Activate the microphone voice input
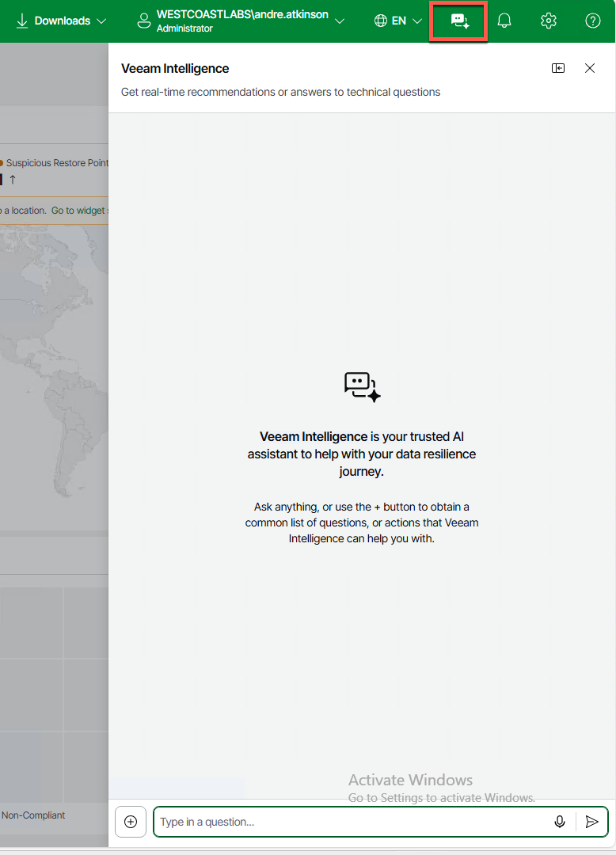This screenshot has height=855, width=616. pyautogui.click(x=560, y=822)
